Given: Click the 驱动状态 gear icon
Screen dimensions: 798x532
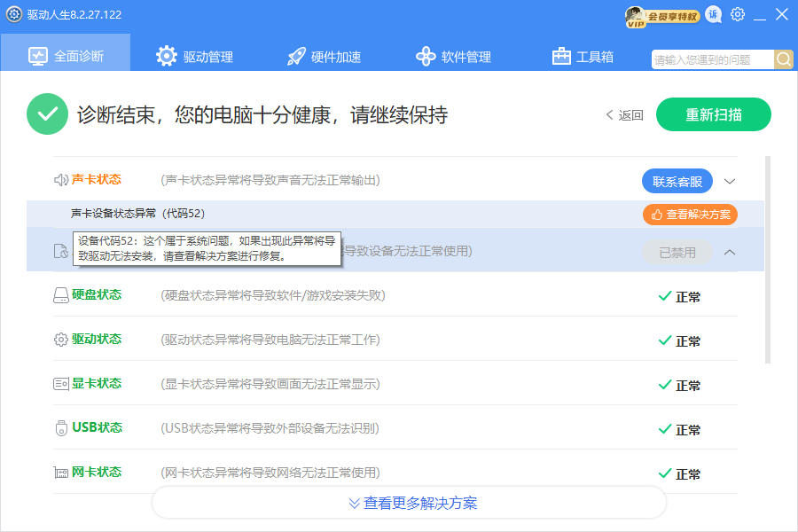Looking at the screenshot, I should 61,340.
